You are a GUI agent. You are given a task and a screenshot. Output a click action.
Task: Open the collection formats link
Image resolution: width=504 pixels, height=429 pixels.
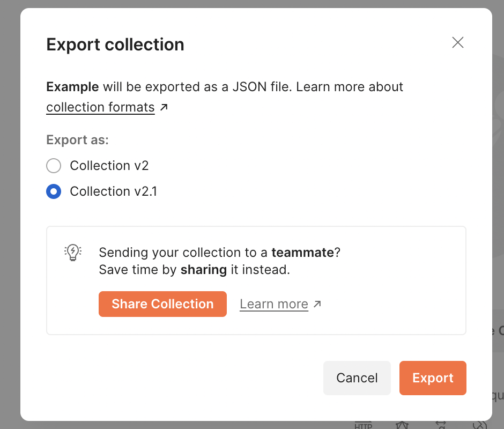coord(100,107)
